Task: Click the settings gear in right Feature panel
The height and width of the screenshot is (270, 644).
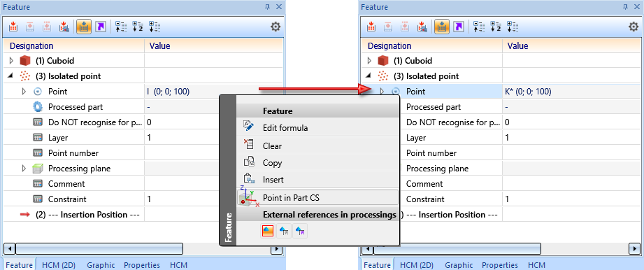Action: (634, 27)
